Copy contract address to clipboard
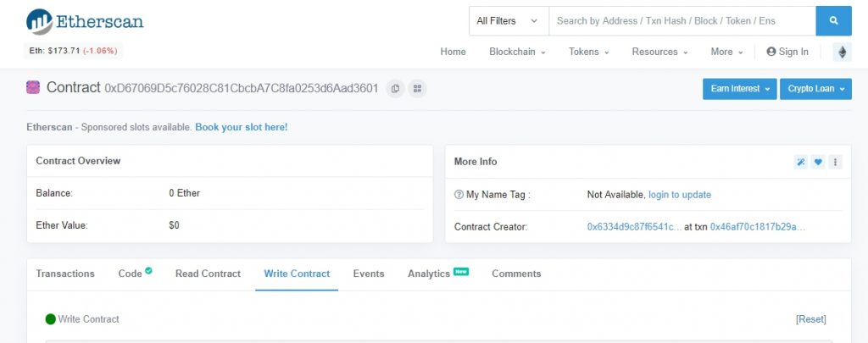The height and width of the screenshot is (343, 868). pos(395,88)
